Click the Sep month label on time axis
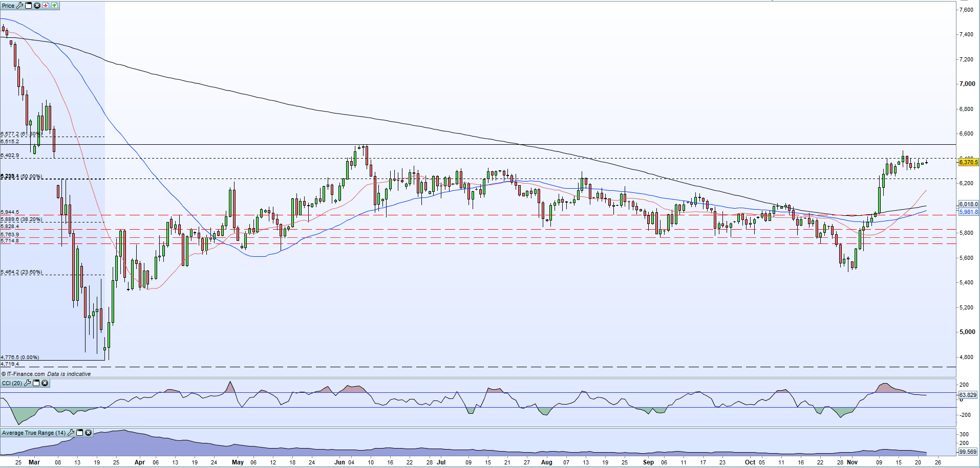The height and width of the screenshot is (468, 980). coord(648,462)
